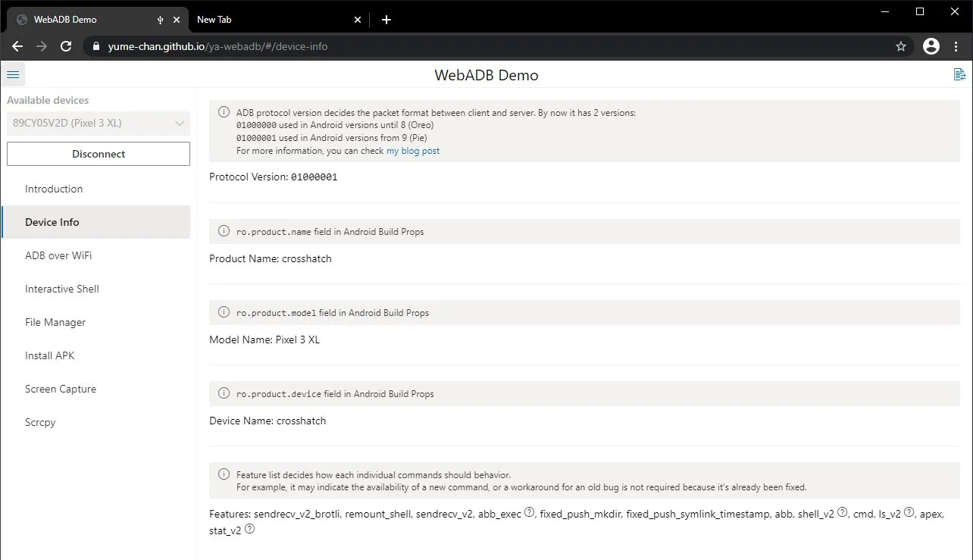Select Scrcpy in the sidebar

pyautogui.click(x=39, y=422)
